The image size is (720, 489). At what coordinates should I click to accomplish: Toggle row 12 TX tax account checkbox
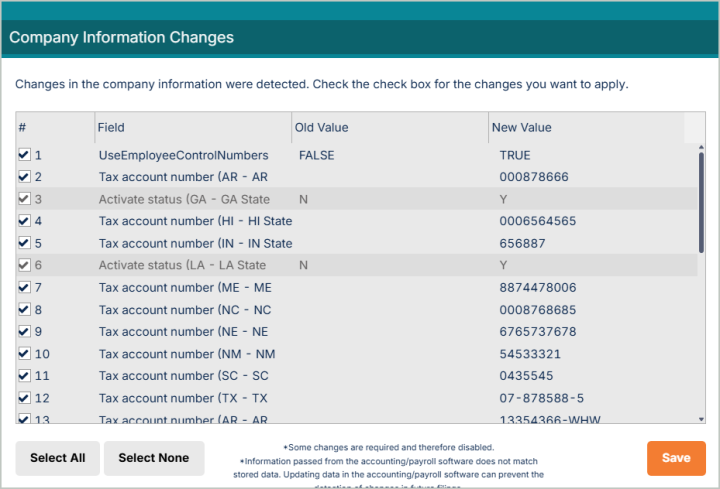click(24, 397)
